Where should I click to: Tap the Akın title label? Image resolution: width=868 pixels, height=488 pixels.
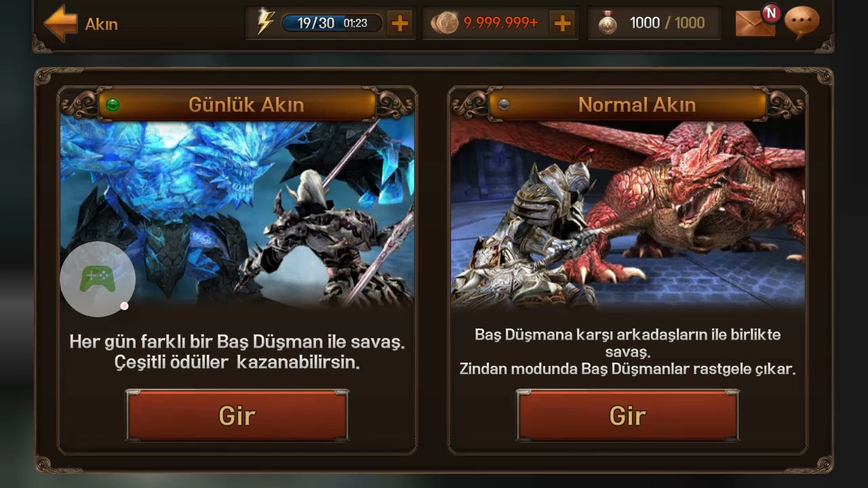point(102,24)
